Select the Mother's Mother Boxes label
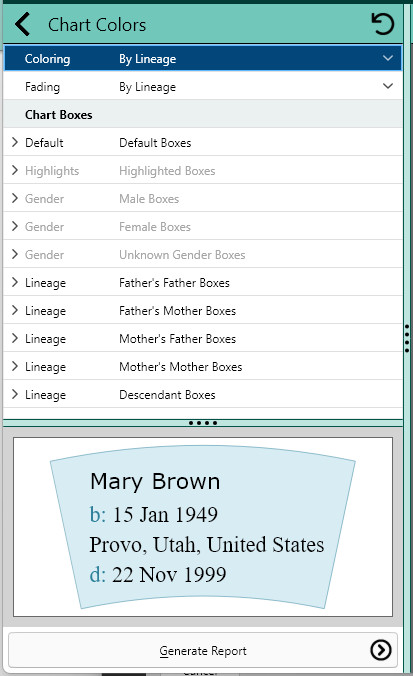413x676 pixels. pyautogui.click(x=181, y=367)
